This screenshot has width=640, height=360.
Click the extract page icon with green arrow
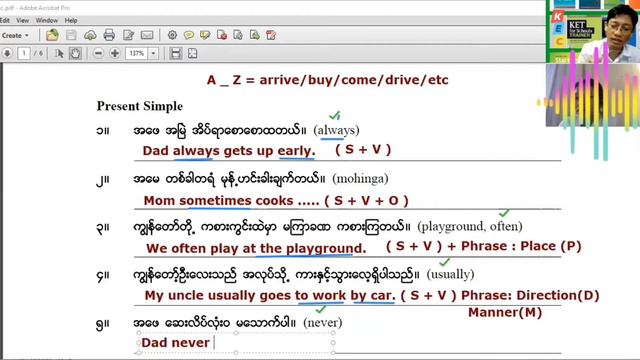click(255, 35)
